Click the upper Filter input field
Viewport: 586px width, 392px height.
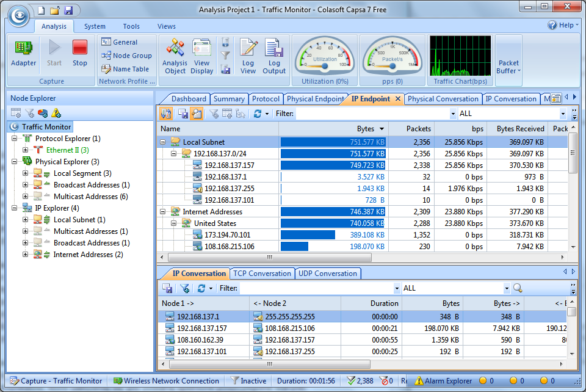pos(373,114)
